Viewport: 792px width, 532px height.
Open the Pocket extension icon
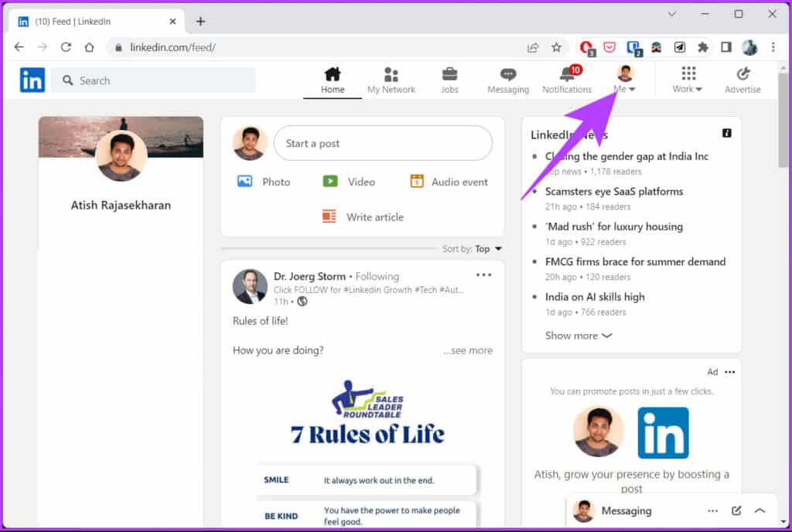pos(609,47)
